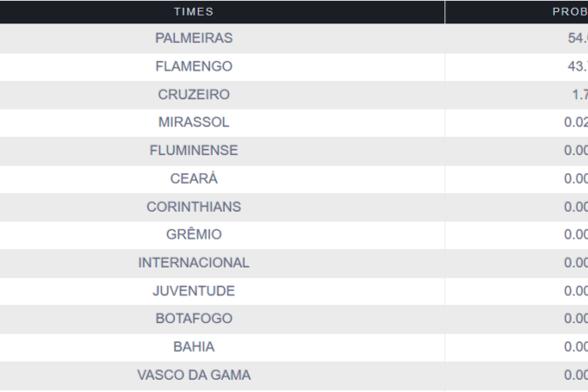Click the probability value in the Flamengo row
This screenshot has width=588, height=392.
(577, 66)
